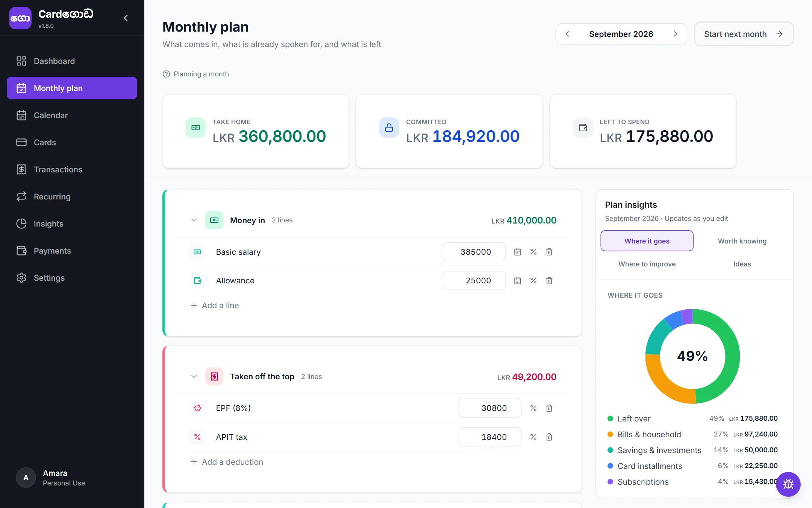Click the EPF (8%) amount field

(x=490, y=408)
